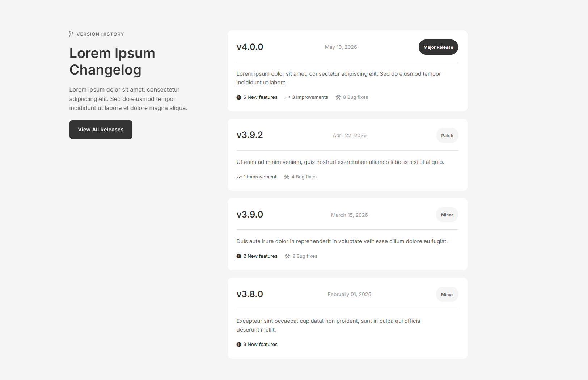Viewport: 588px width, 380px height.
Task: Click the Patch badge on v3.9.2
Action: pyautogui.click(x=447, y=135)
